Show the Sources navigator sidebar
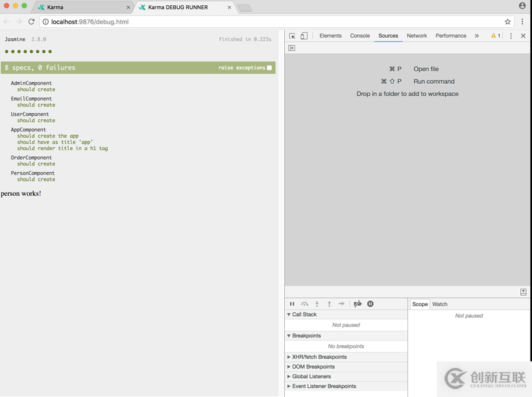 (x=291, y=48)
